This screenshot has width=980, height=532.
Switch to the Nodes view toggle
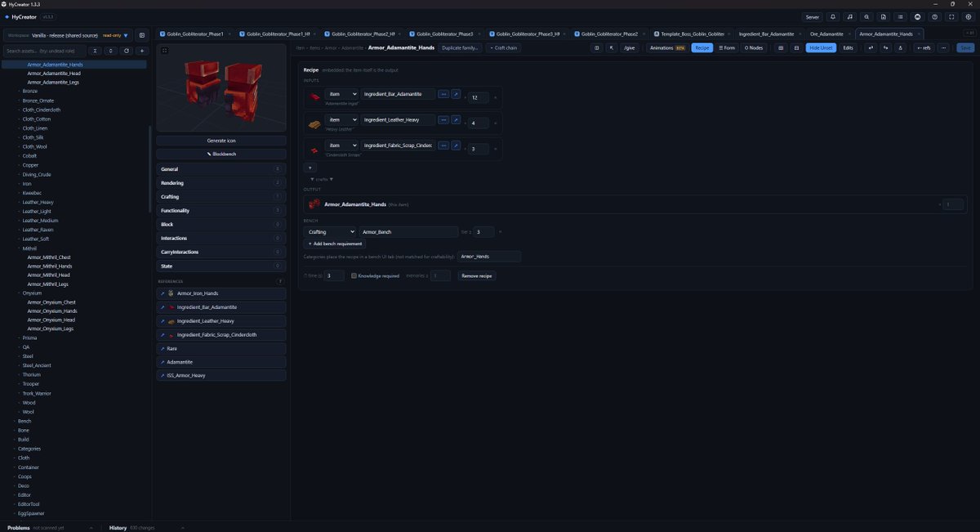click(x=753, y=48)
